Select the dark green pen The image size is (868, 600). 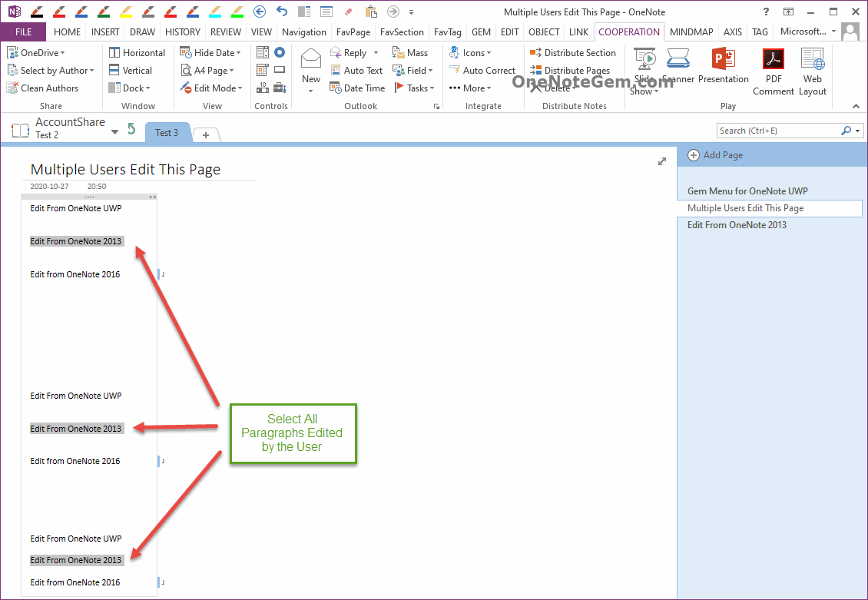(x=104, y=12)
